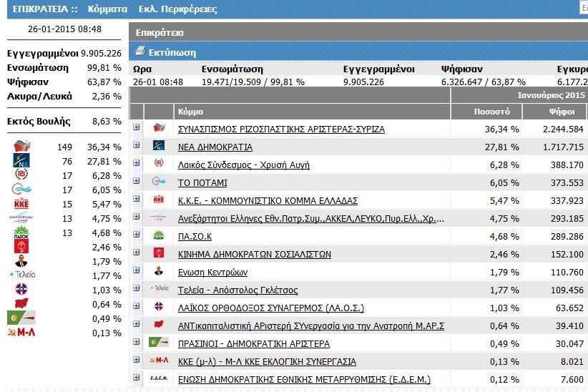Click the Ανεξάρτητοι Έλληνες logo in left summary
The height and width of the screenshot is (392, 588).
21,217
